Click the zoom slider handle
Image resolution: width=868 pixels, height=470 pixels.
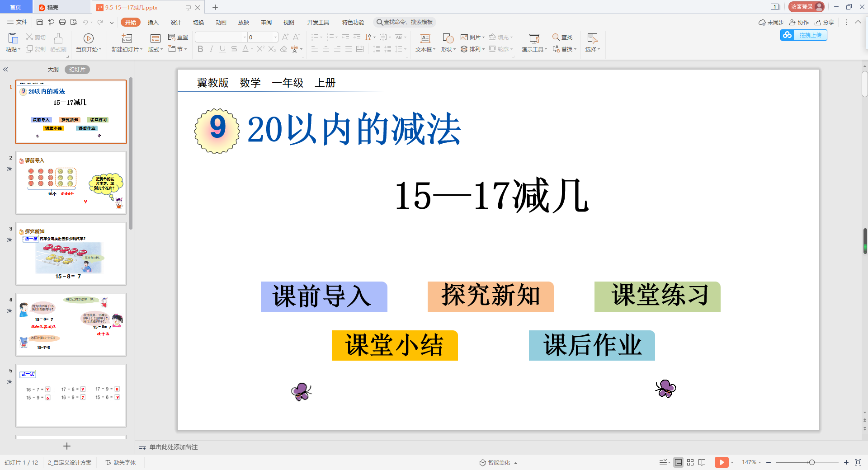click(x=812, y=462)
